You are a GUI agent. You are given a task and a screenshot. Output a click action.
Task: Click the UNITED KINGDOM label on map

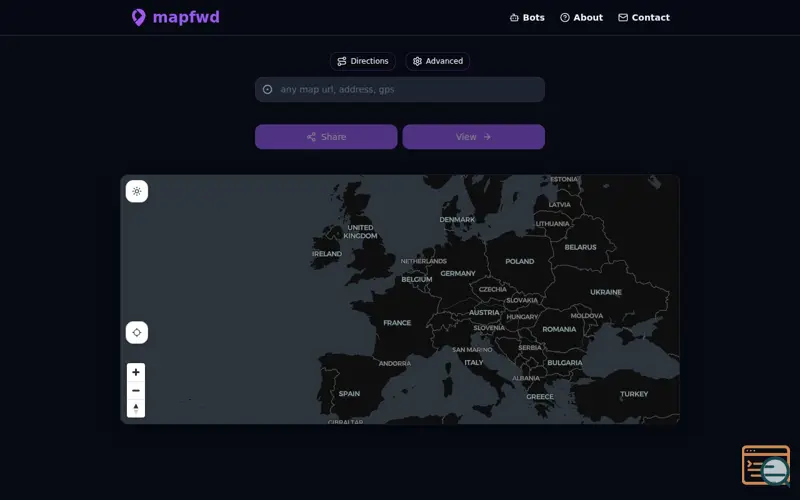[x=360, y=232]
